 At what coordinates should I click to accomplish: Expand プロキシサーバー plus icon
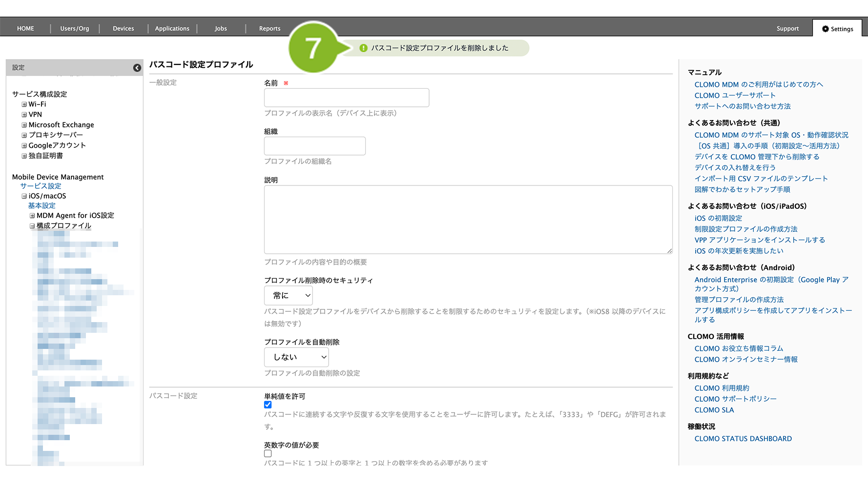[24, 135]
